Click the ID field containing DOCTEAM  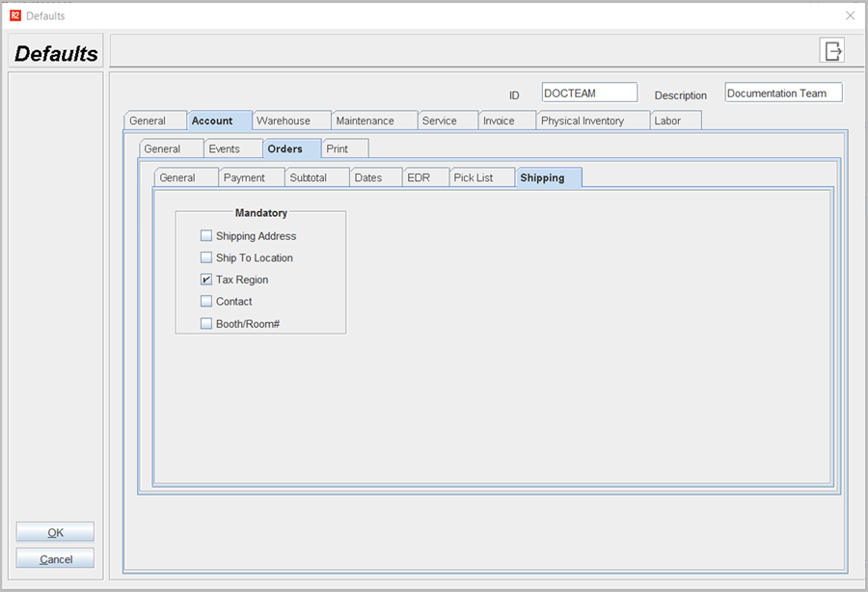point(589,93)
